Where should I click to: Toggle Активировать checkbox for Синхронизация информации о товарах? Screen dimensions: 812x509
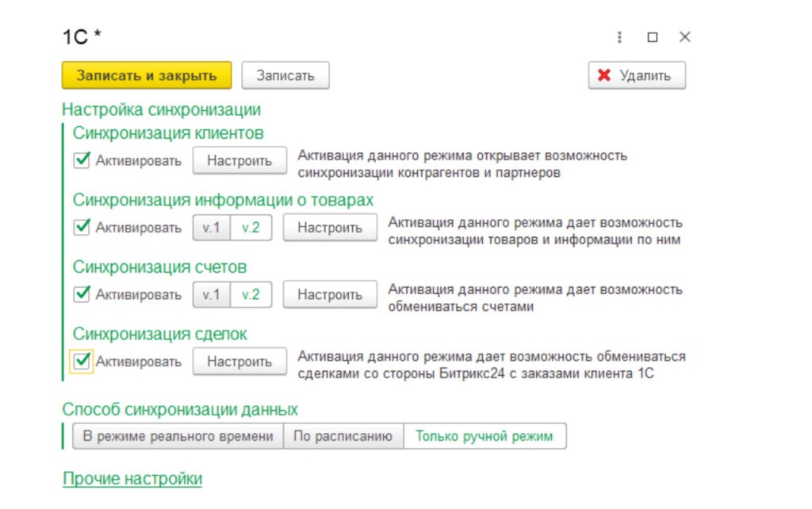[x=82, y=228]
